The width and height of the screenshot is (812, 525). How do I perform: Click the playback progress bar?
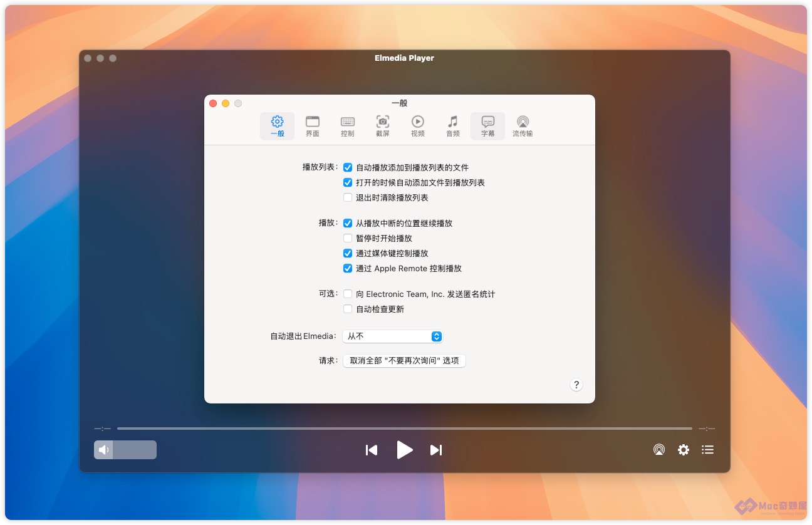tap(405, 429)
